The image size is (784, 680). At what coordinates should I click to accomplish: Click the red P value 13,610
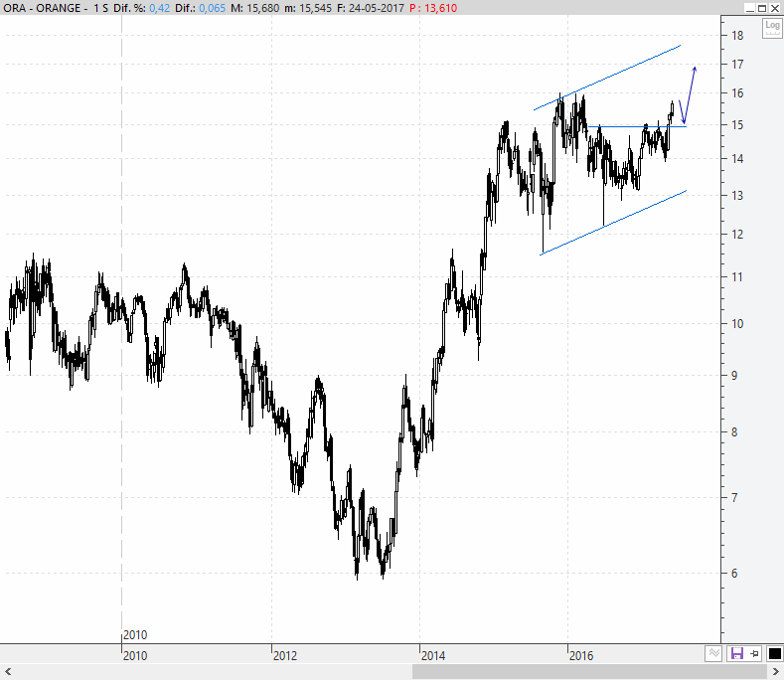440,8
